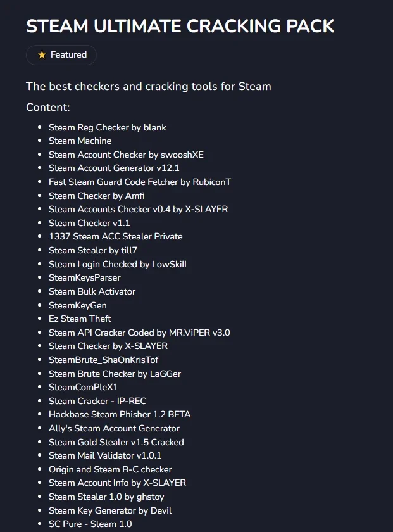Click the Steam Checker by Amfi item
Screen dimensions: 393x532
point(97,196)
